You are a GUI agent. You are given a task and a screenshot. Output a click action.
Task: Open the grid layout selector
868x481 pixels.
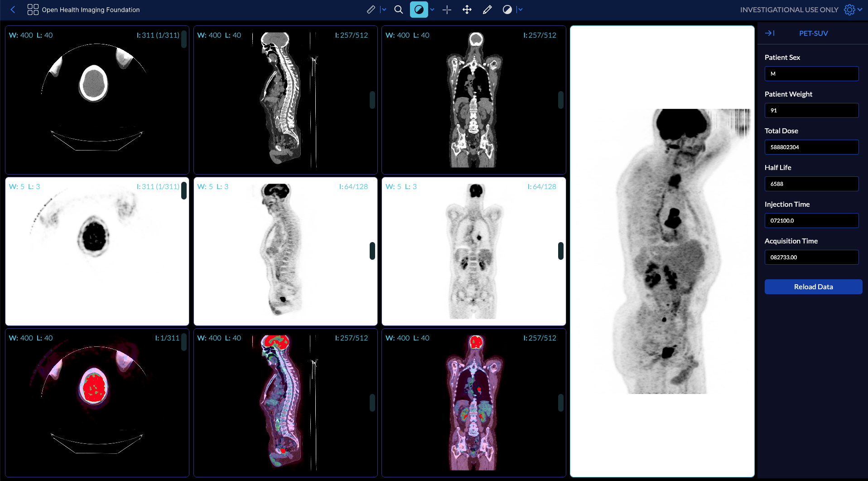(x=33, y=10)
